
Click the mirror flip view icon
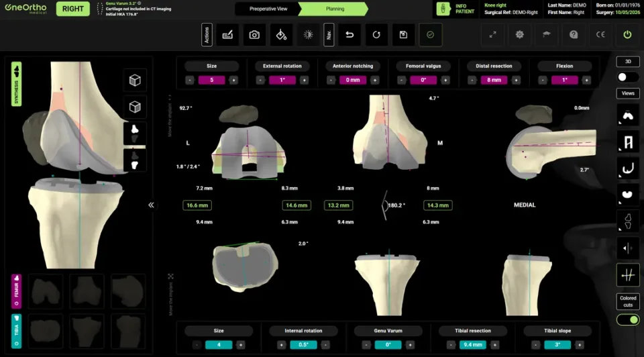(x=628, y=248)
